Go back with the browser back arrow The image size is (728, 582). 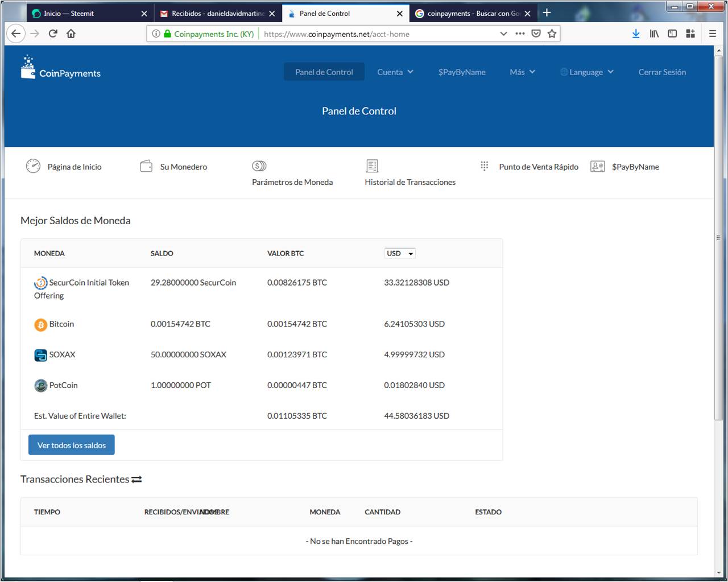point(16,34)
